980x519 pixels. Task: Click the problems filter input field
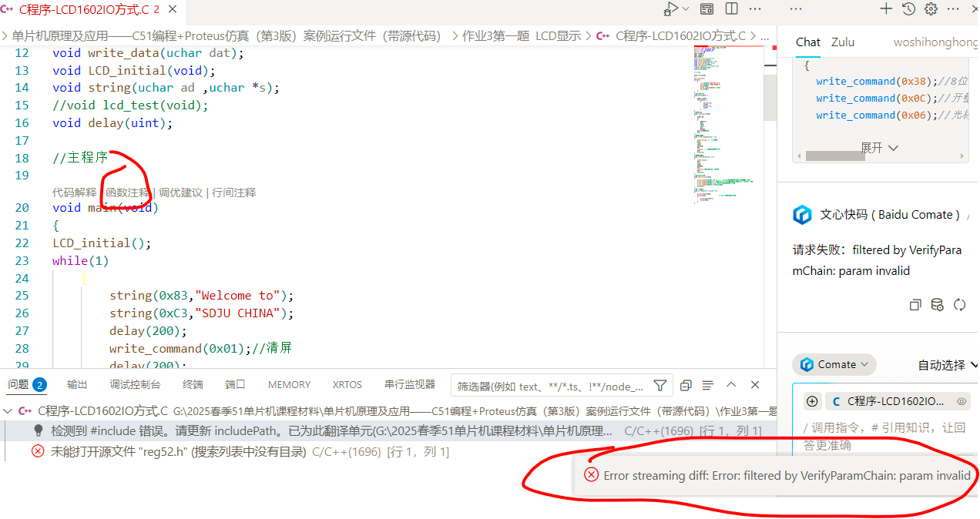(x=551, y=386)
